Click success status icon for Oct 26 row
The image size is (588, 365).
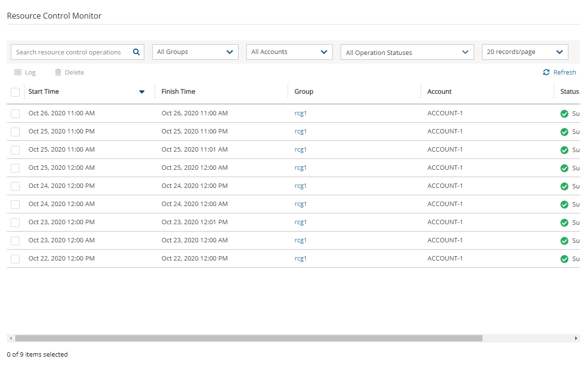click(564, 114)
